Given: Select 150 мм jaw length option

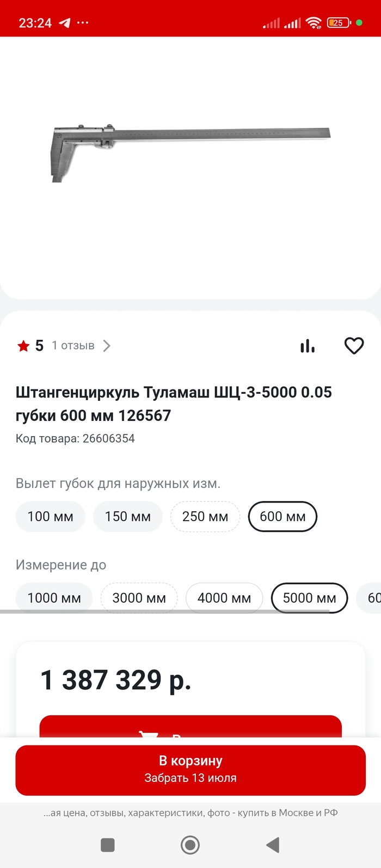Looking at the screenshot, I should (x=128, y=516).
